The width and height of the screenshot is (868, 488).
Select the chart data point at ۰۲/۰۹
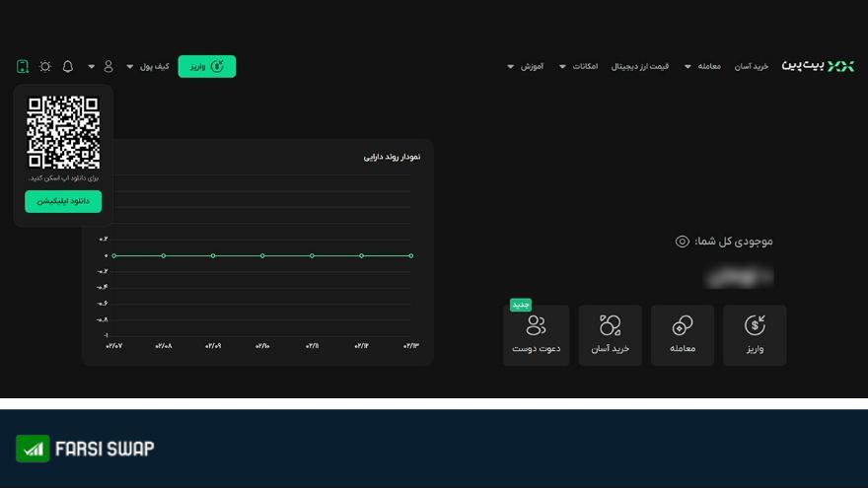213,255
